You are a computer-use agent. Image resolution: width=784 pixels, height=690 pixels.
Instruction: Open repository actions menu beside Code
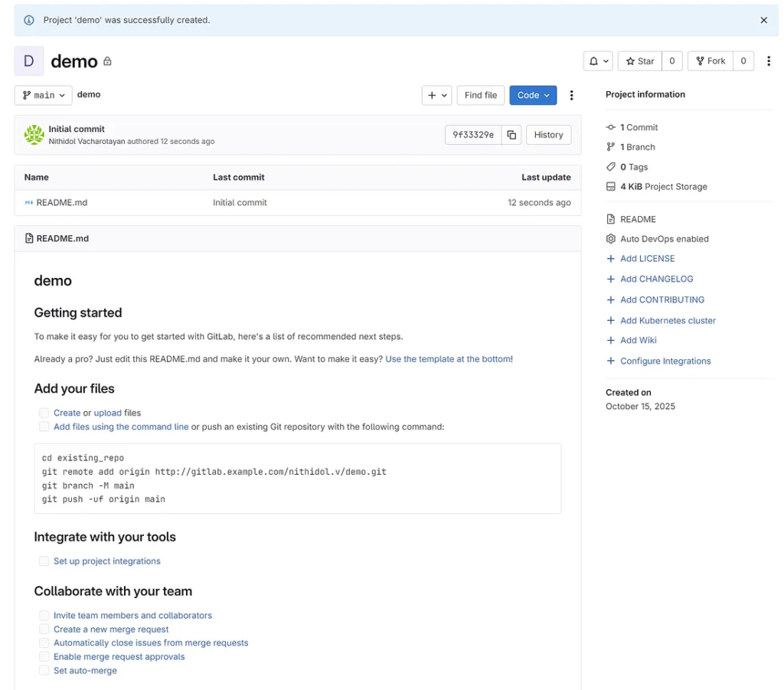(571, 95)
